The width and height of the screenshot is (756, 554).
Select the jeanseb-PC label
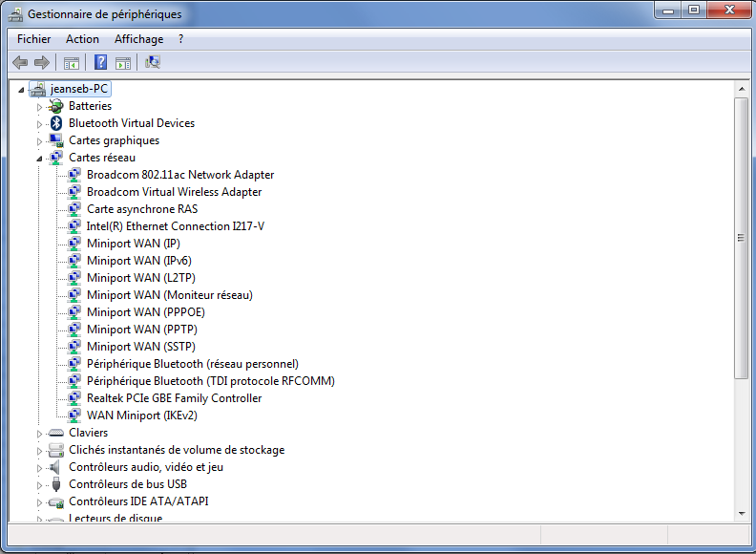78,89
